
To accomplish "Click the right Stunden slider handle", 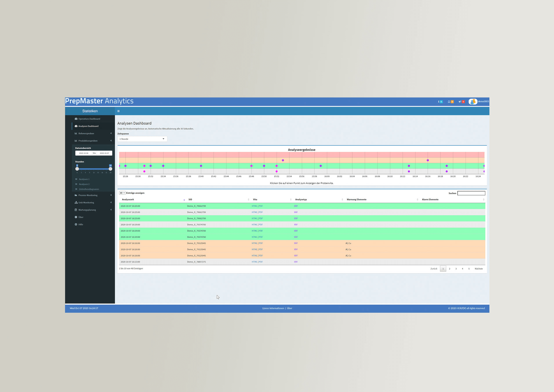I will [x=110, y=169].
